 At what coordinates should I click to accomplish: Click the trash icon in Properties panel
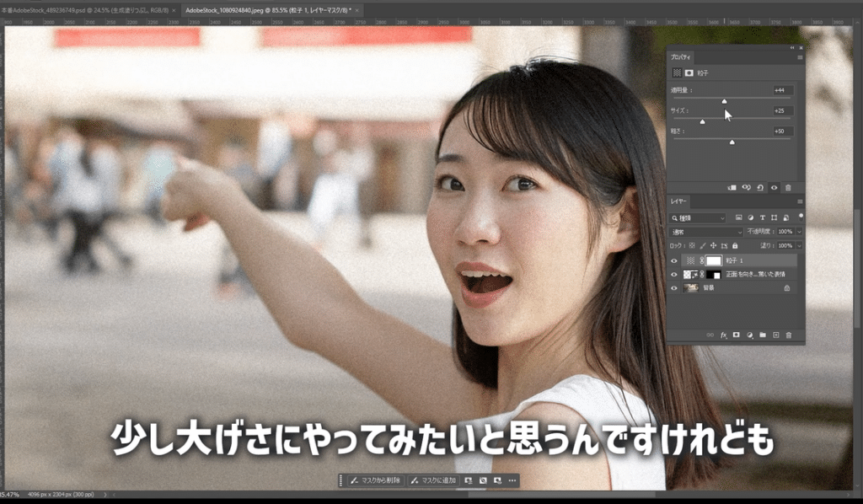pyautogui.click(x=788, y=188)
